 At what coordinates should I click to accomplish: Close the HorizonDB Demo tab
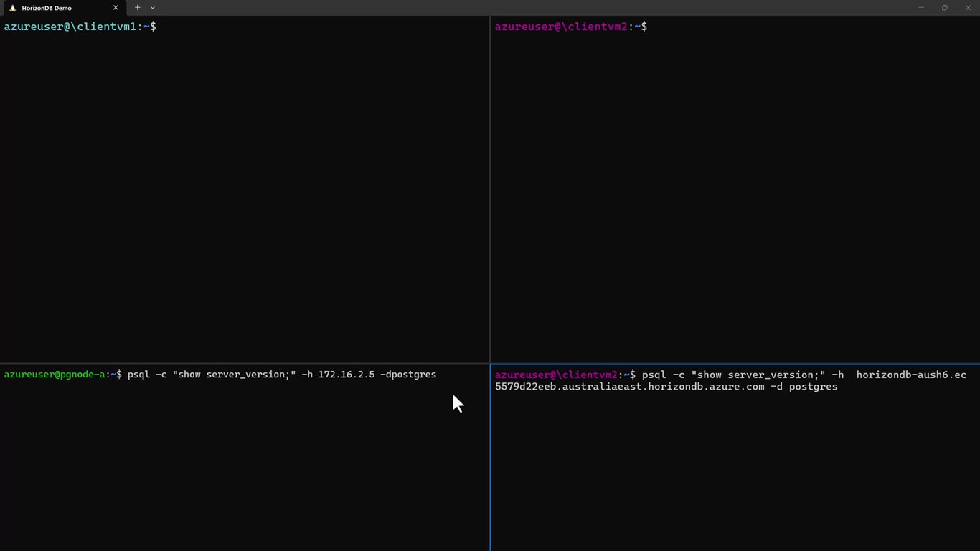click(116, 8)
